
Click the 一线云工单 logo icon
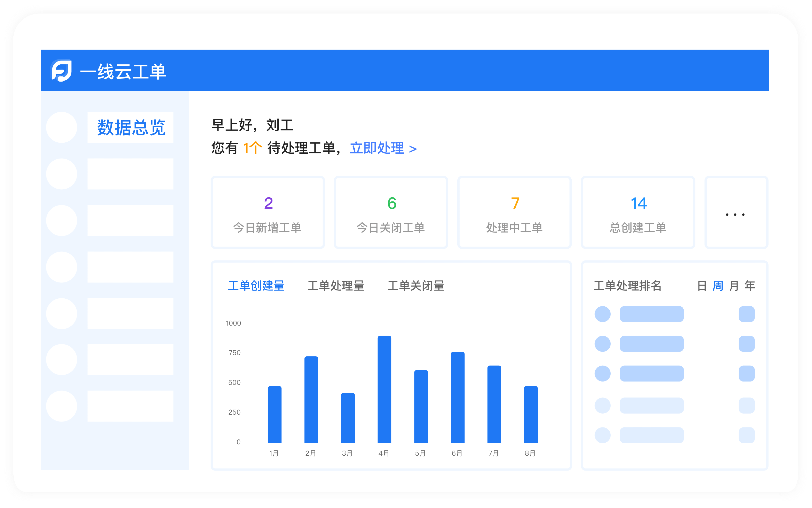[61, 71]
